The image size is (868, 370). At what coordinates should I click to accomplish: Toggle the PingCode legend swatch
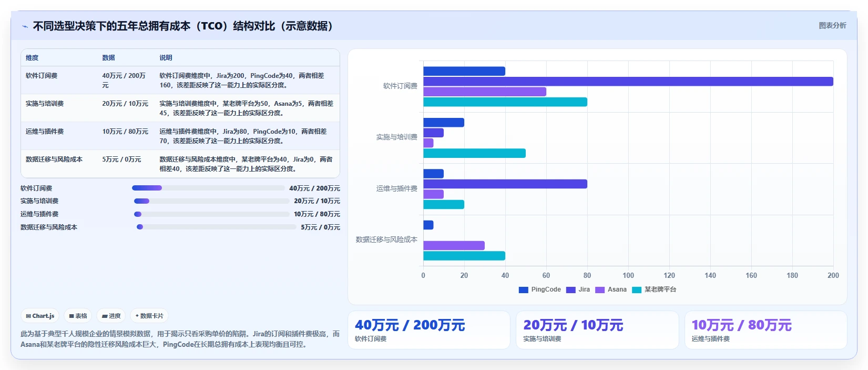click(523, 289)
